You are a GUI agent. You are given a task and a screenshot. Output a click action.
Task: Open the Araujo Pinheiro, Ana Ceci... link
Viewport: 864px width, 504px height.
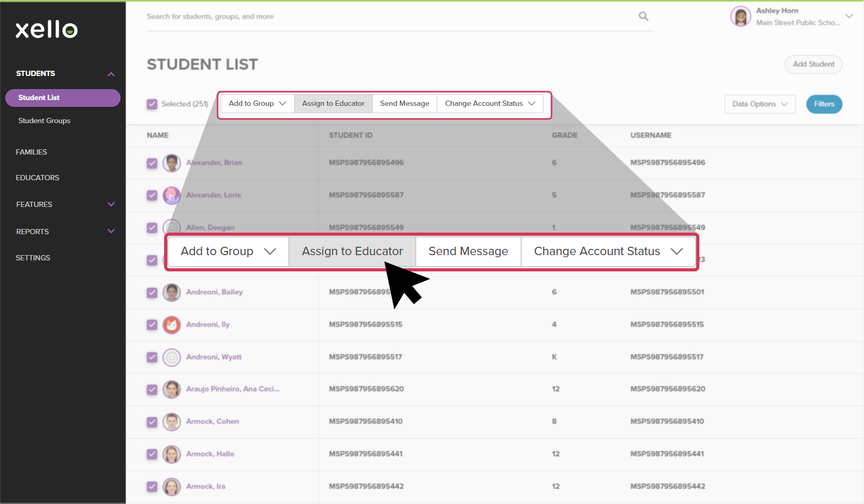[233, 389]
